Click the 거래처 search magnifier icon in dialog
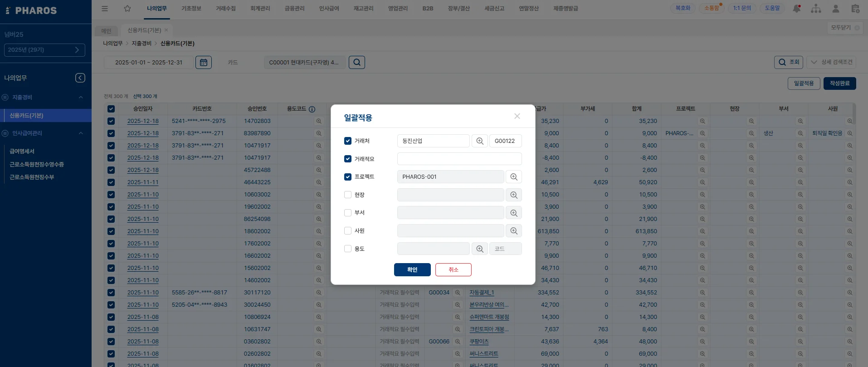This screenshot has height=367, width=868. [x=479, y=141]
